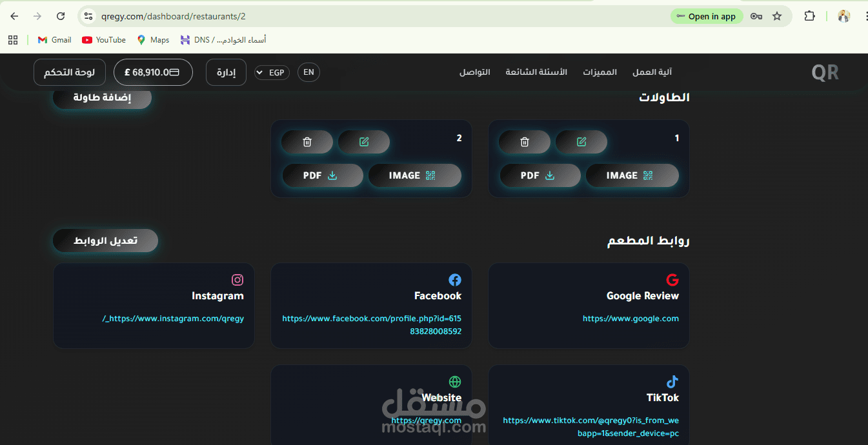
Task: Edit table 2 with pencil icon
Action: coord(364,142)
